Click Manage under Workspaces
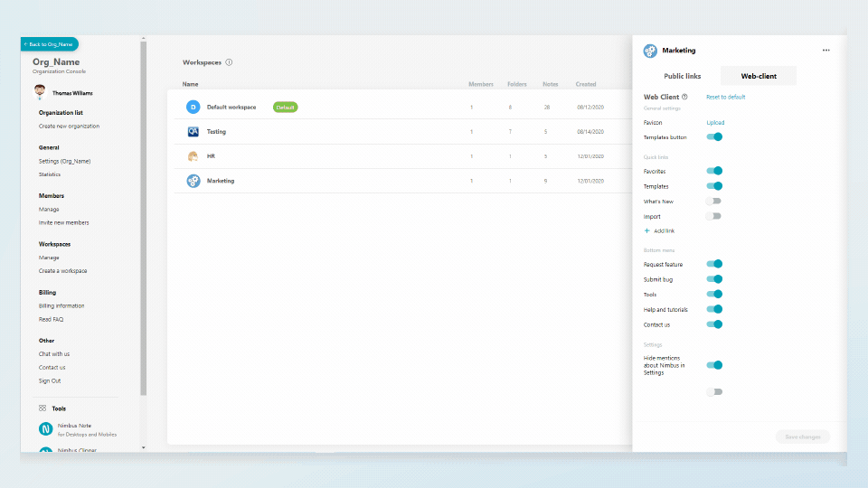This screenshot has height=488, width=868. click(x=49, y=258)
